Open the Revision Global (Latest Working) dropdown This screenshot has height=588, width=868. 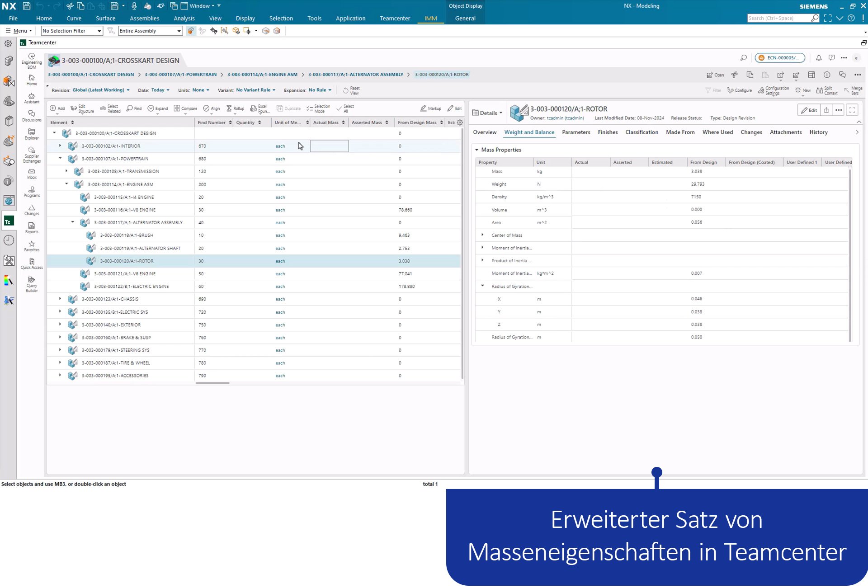pyautogui.click(x=100, y=90)
